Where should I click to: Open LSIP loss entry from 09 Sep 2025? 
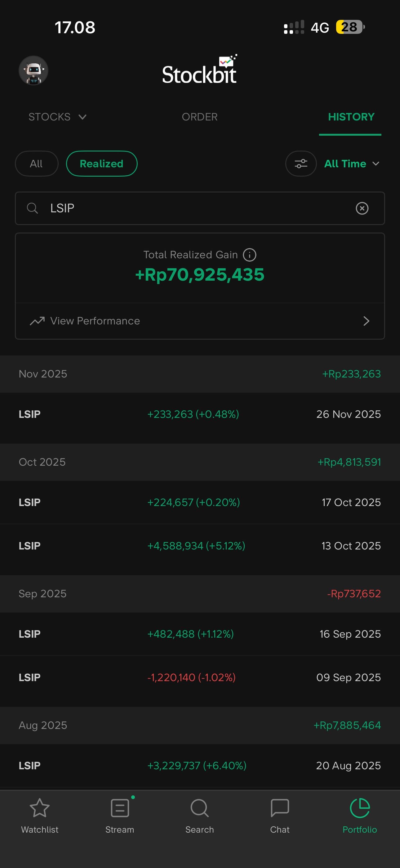pos(200,677)
